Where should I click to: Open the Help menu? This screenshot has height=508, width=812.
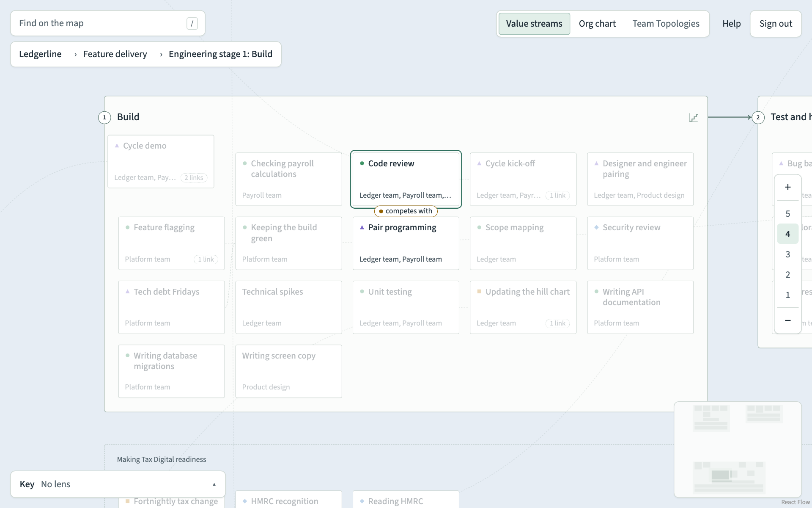(731, 24)
